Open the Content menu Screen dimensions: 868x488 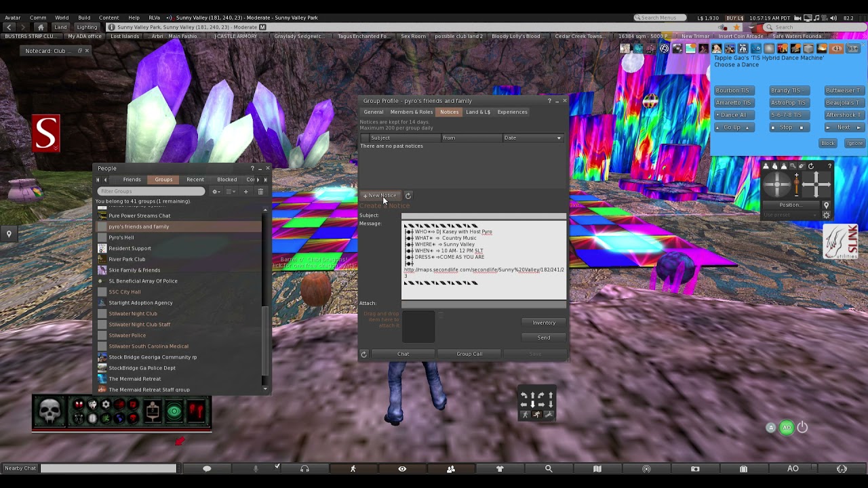coord(108,18)
